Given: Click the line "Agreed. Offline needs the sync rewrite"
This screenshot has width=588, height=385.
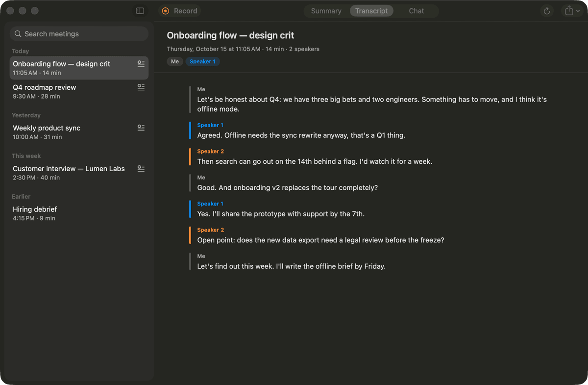Looking at the screenshot, I should (301, 135).
